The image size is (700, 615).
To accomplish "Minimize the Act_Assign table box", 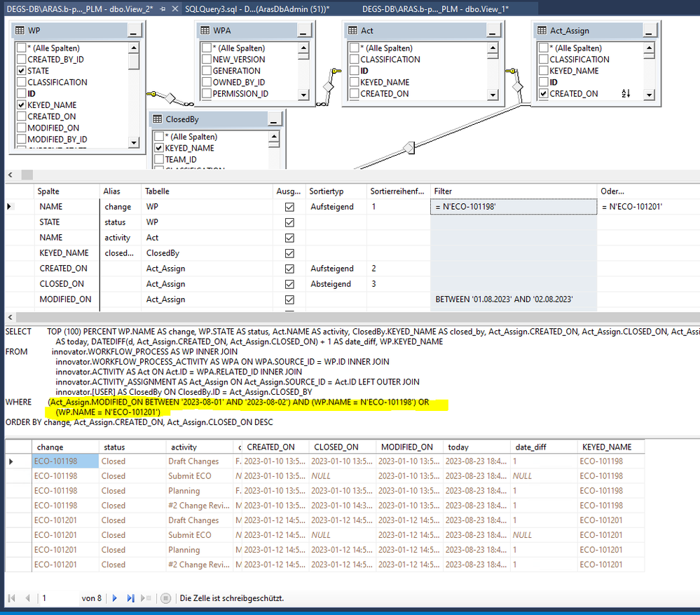I will pos(649,31).
